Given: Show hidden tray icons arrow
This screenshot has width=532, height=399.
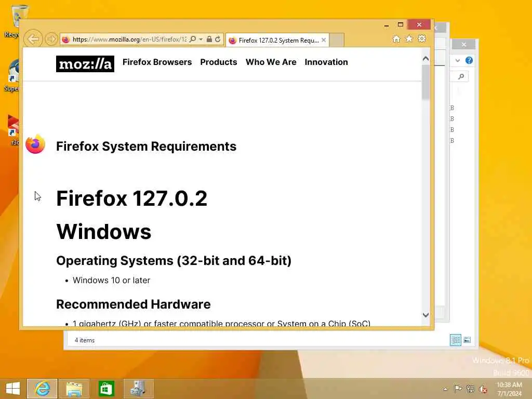Looking at the screenshot, I should (445, 389).
